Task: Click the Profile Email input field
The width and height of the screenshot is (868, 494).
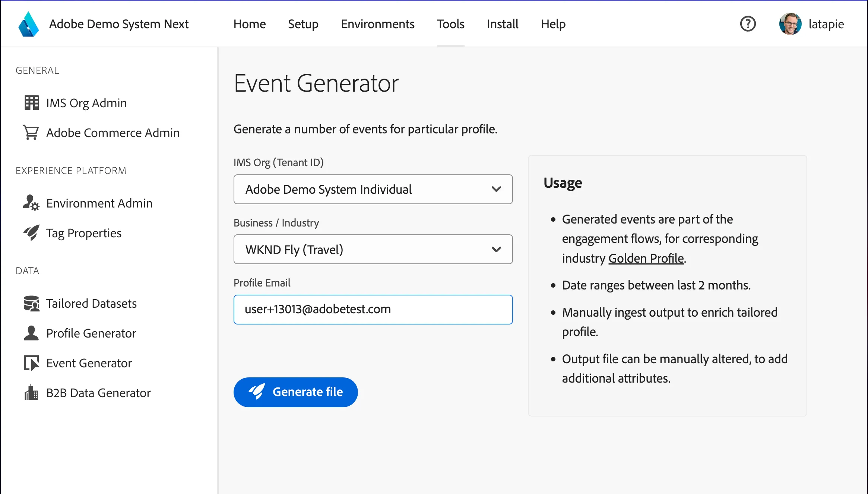Action: coord(373,310)
